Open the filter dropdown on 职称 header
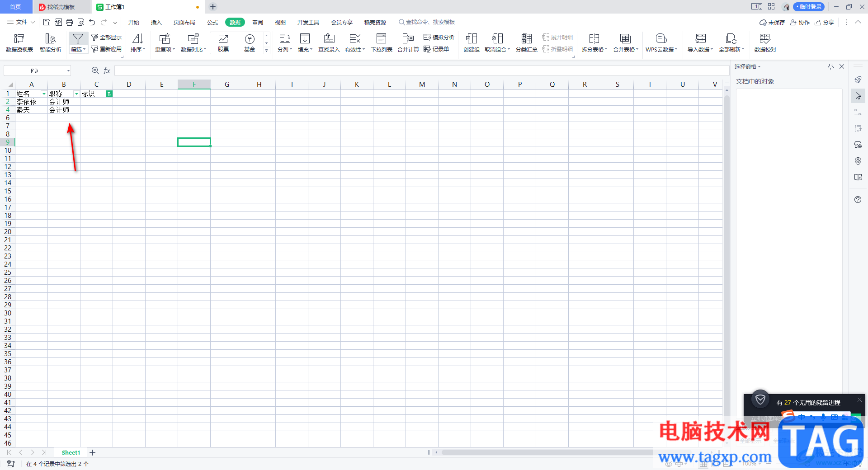Image resolution: width=868 pixels, height=470 pixels. tap(76, 94)
